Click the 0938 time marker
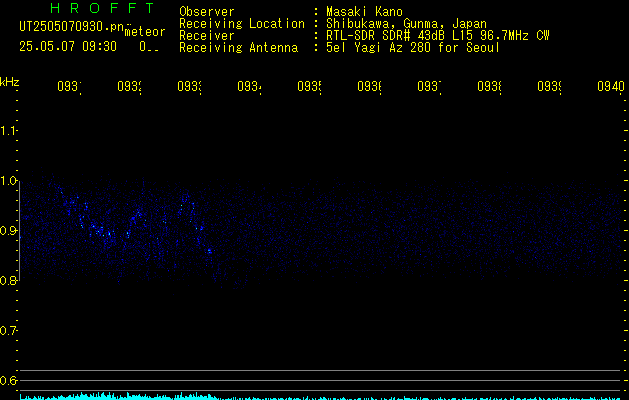629x400 pixels. [489, 86]
